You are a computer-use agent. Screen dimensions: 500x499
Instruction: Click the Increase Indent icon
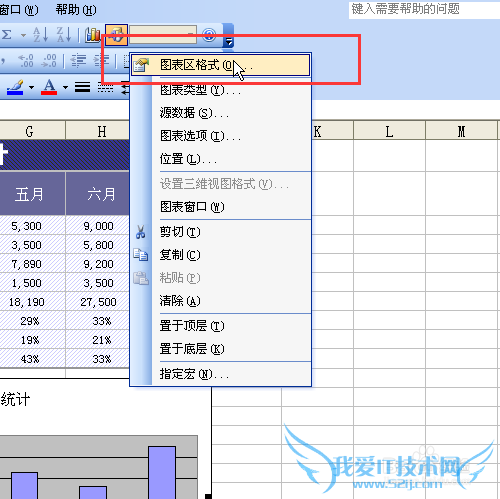point(101,61)
